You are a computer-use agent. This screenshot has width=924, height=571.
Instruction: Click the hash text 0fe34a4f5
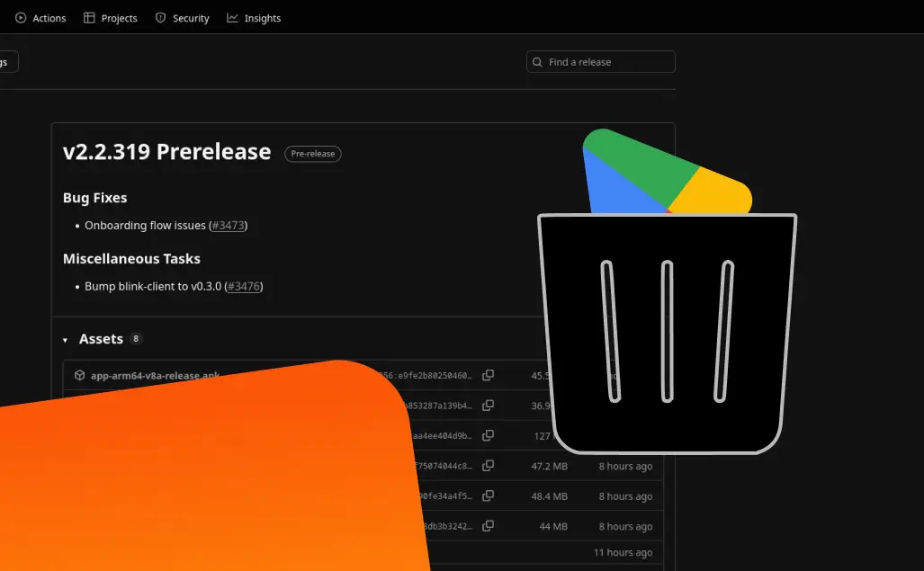point(445,495)
